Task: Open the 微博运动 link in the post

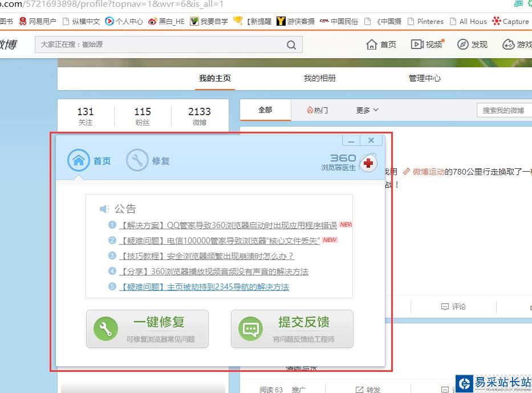Action: pos(424,172)
